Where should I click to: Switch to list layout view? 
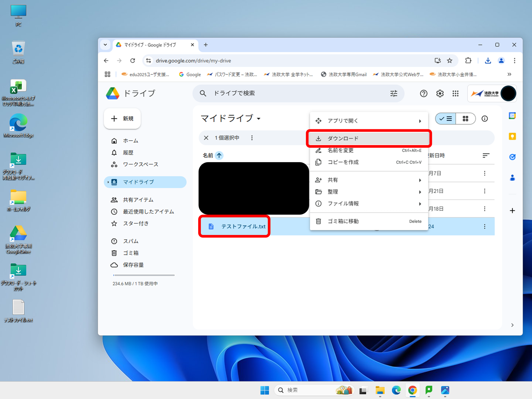(x=446, y=119)
